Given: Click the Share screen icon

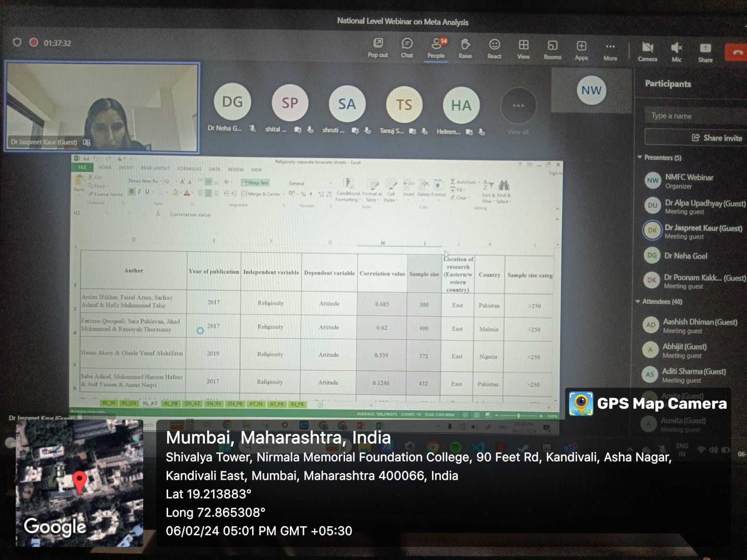Looking at the screenshot, I should point(705,51).
